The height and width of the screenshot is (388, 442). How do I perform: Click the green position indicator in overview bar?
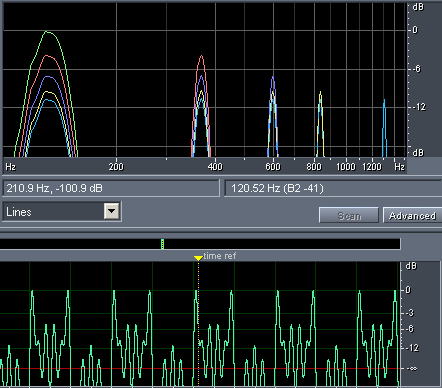point(162,244)
